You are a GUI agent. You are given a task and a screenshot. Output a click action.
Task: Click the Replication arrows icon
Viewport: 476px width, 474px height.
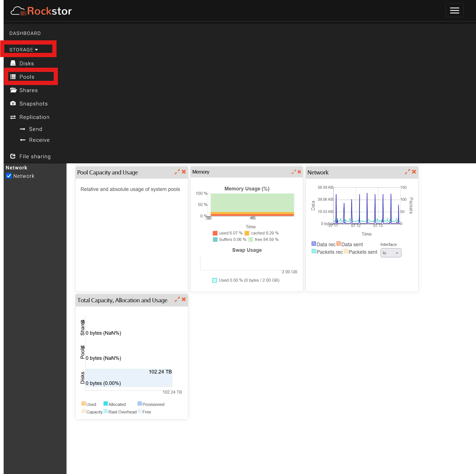click(x=13, y=117)
